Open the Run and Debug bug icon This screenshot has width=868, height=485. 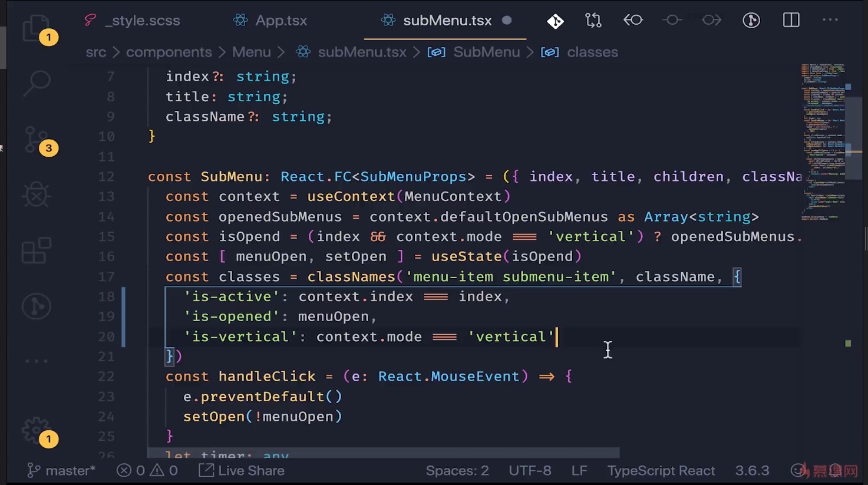(37, 195)
